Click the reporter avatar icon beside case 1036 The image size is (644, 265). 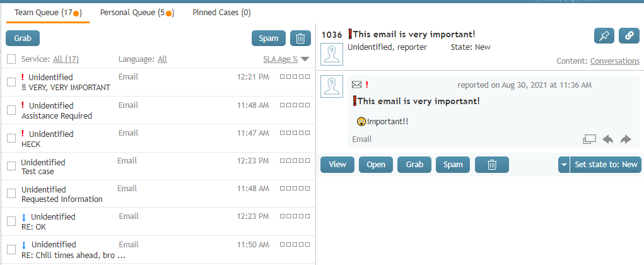pyautogui.click(x=331, y=54)
